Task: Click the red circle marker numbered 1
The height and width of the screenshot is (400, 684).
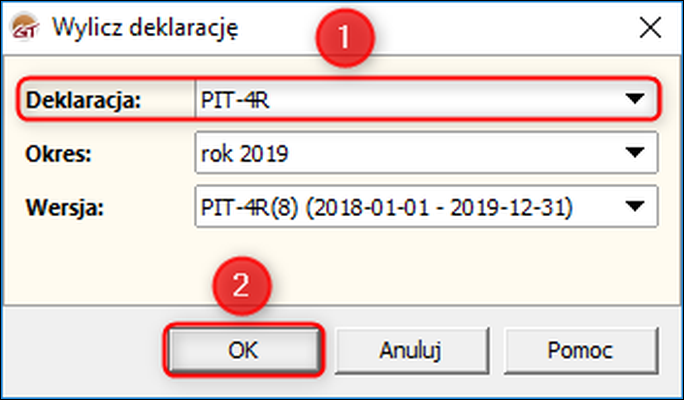Action: 345,37
